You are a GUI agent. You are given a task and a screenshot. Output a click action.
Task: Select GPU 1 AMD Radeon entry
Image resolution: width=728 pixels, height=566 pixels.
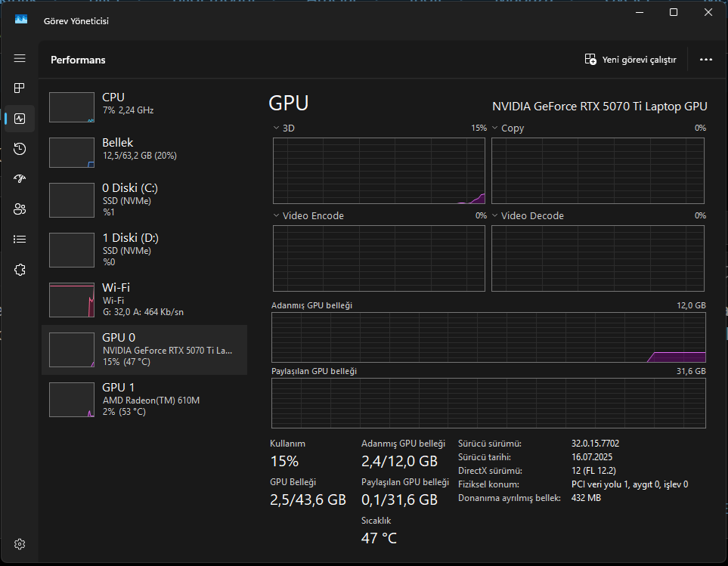(x=144, y=400)
